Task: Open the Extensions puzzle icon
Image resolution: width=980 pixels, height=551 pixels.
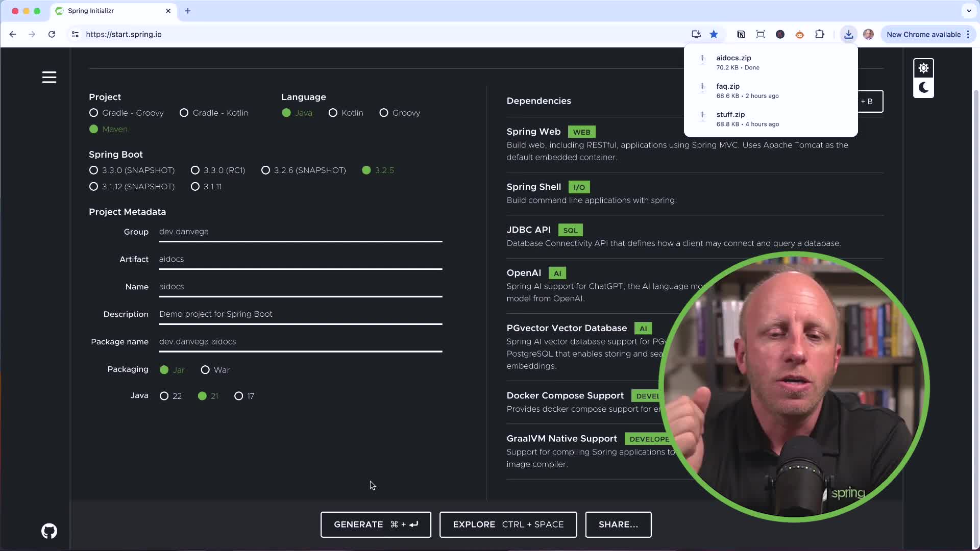Action: (820, 34)
